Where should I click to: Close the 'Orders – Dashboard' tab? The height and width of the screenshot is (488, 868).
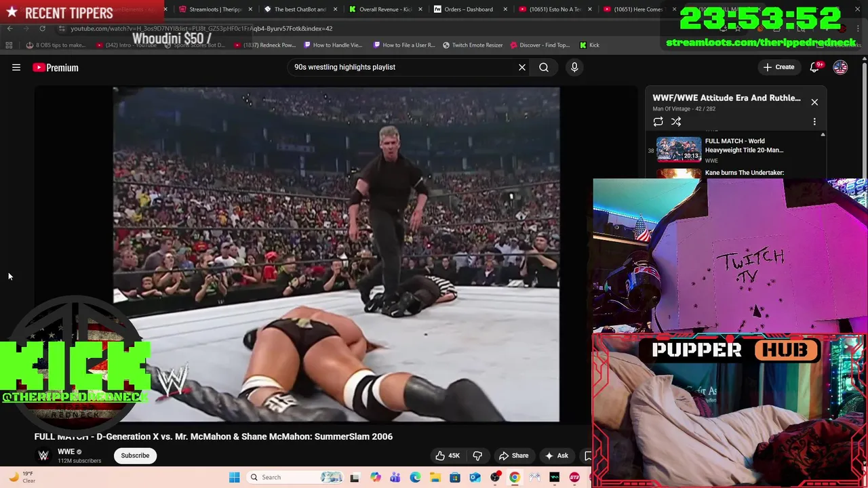[x=505, y=9]
